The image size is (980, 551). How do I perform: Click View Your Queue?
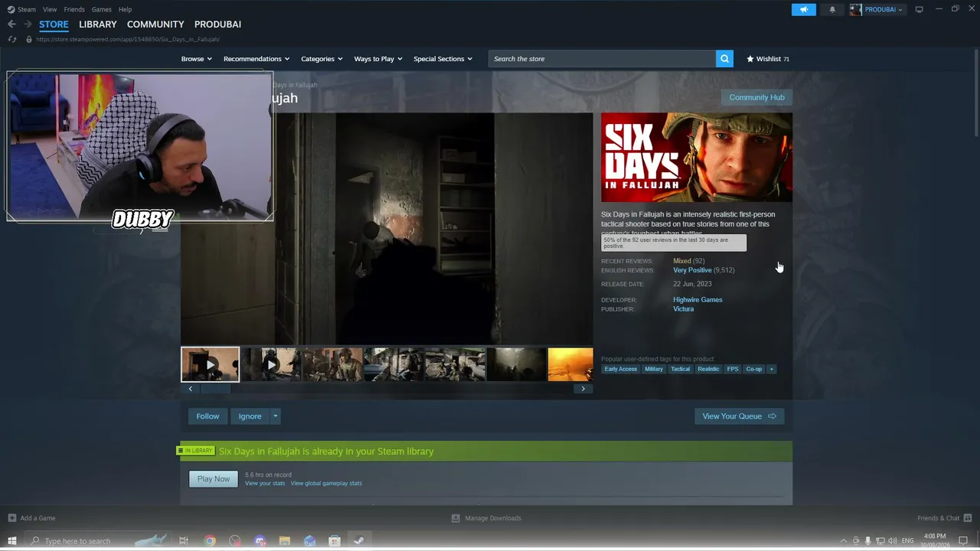(x=739, y=416)
